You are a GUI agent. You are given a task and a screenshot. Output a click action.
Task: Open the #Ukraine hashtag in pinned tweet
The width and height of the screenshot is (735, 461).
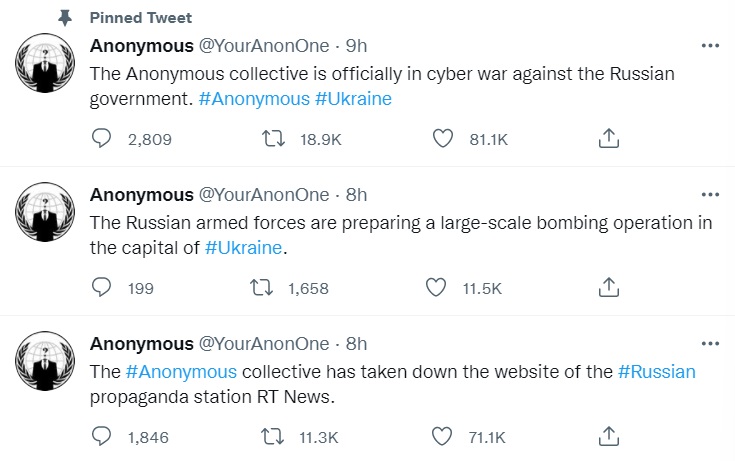point(353,99)
